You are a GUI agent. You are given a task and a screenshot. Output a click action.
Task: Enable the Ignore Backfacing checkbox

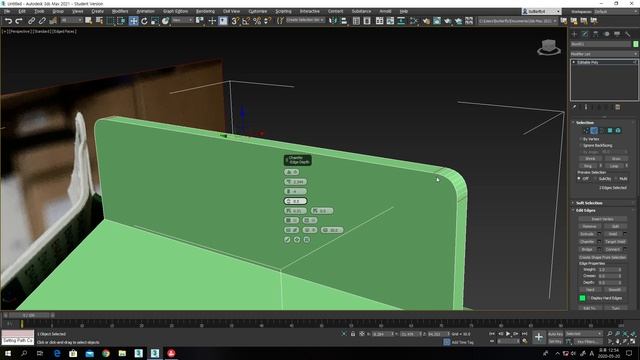click(580, 145)
